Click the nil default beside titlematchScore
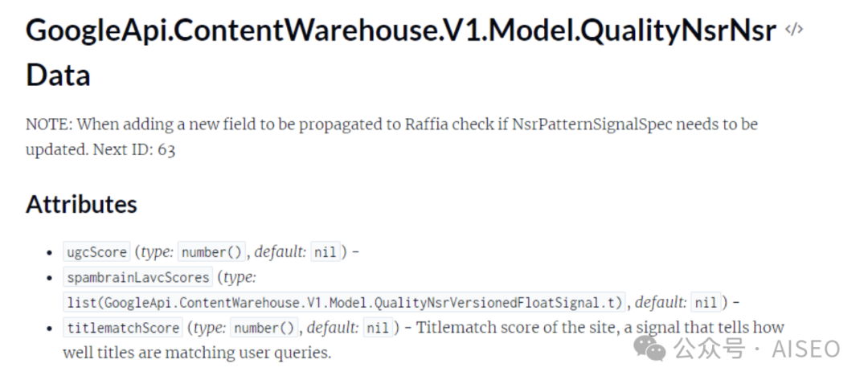Viewport: 868px width, 384px height. [377, 328]
